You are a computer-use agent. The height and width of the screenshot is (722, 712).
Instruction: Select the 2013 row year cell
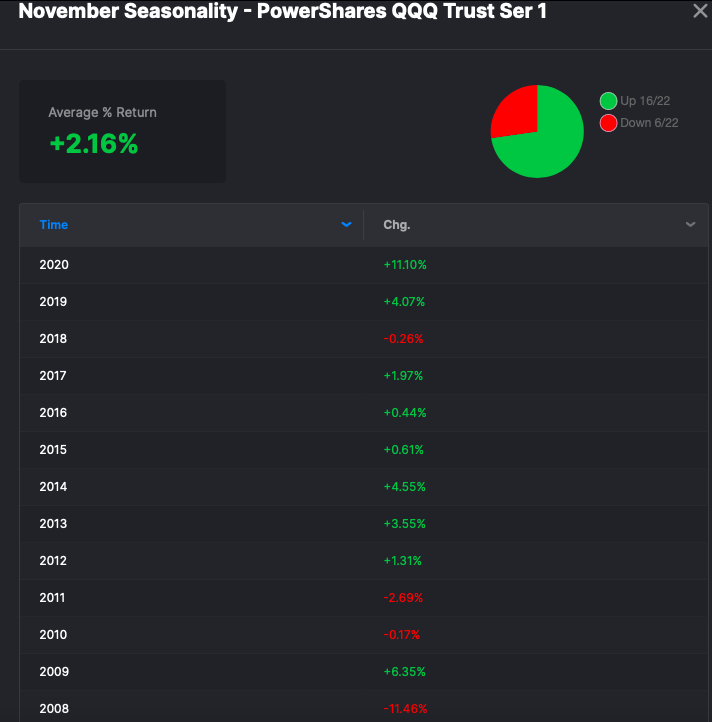click(x=53, y=524)
